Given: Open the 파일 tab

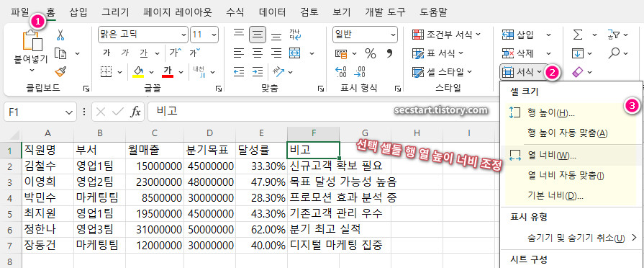Looking at the screenshot, I should click(x=19, y=12).
